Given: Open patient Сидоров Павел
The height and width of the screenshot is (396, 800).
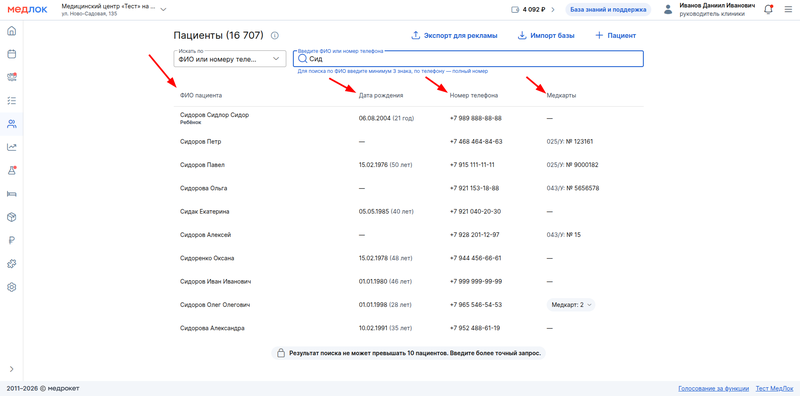Looking at the screenshot, I should pyautogui.click(x=203, y=165).
